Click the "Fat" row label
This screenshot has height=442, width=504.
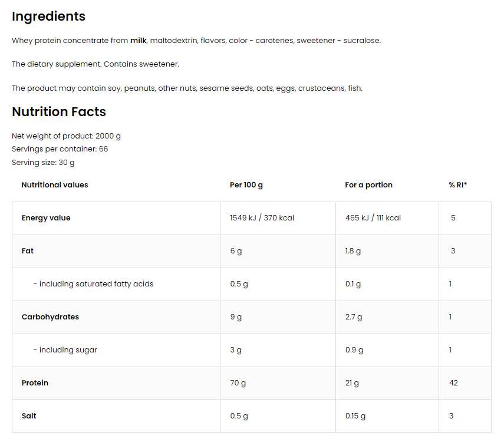[x=28, y=251]
